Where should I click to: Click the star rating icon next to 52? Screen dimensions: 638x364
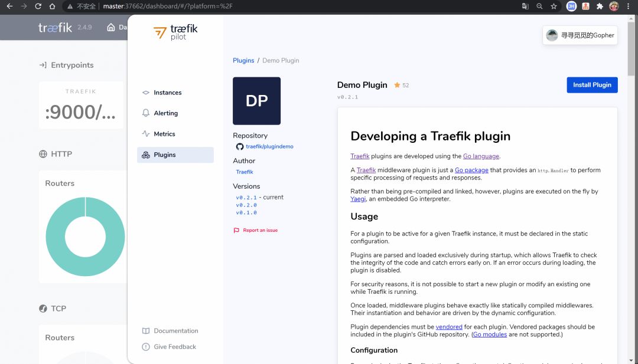(x=397, y=85)
